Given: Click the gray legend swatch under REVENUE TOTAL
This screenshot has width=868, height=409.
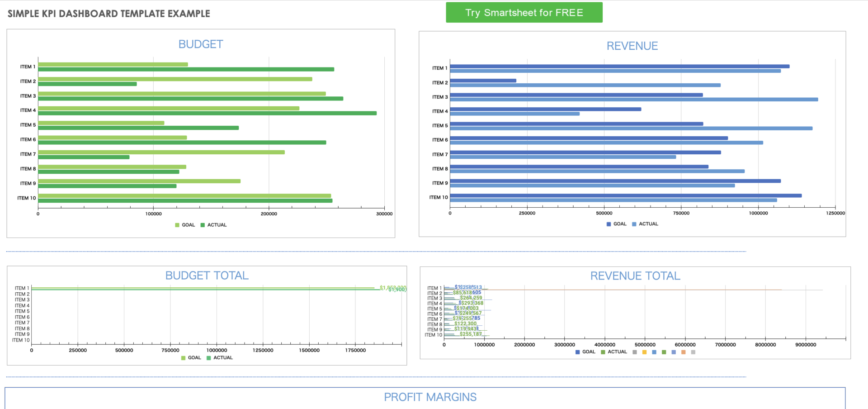Looking at the screenshot, I should 634,352.
